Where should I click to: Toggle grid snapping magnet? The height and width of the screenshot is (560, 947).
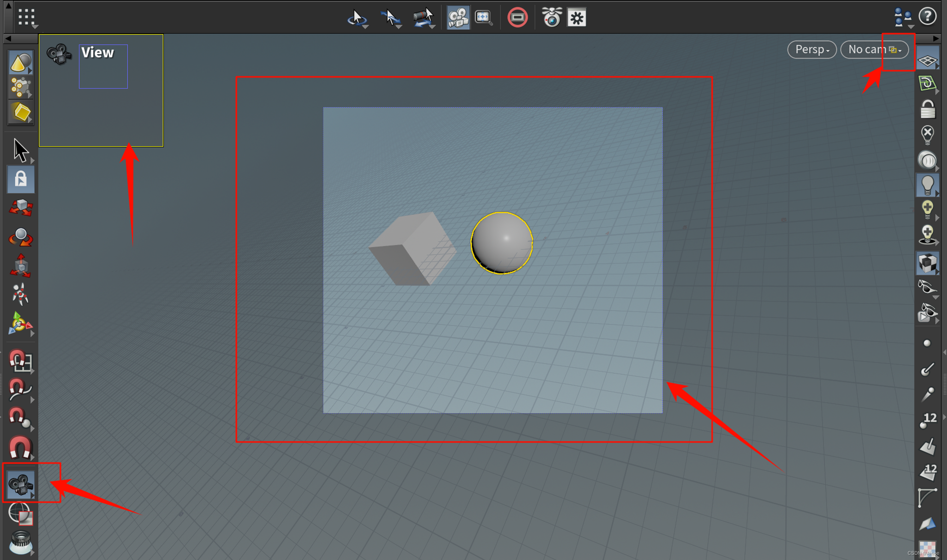click(21, 361)
